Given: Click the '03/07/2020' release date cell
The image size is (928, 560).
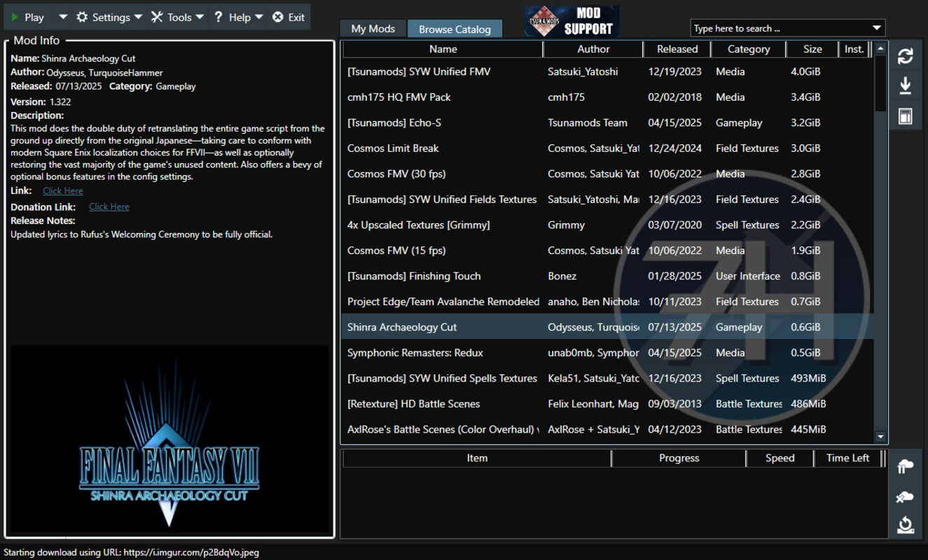Looking at the screenshot, I should (x=674, y=225).
